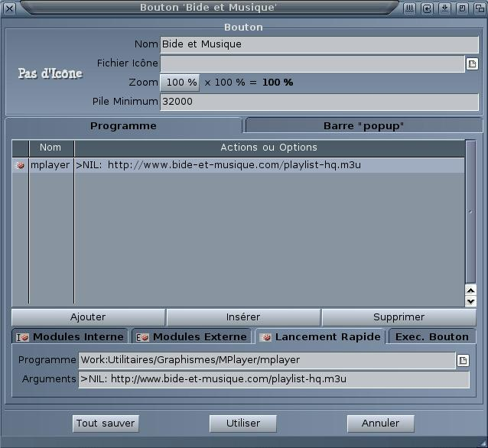488x448 pixels.
Task: Click the Utiliser button
Action: tap(243, 424)
